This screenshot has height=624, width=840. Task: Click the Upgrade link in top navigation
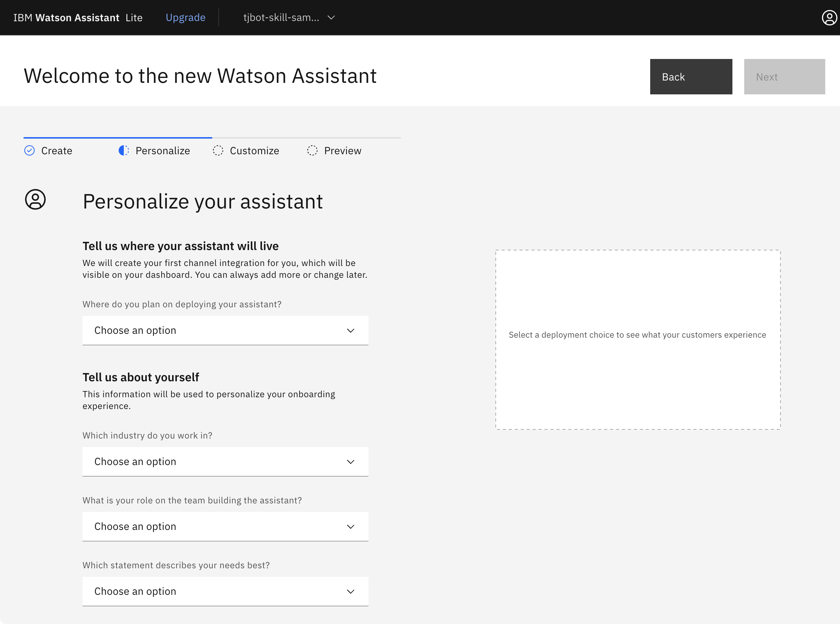(x=185, y=18)
